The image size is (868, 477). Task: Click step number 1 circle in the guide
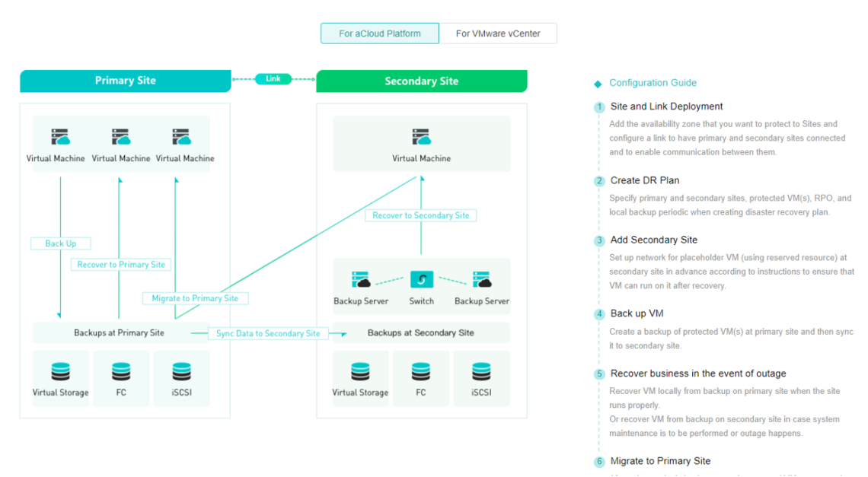[x=599, y=107]
